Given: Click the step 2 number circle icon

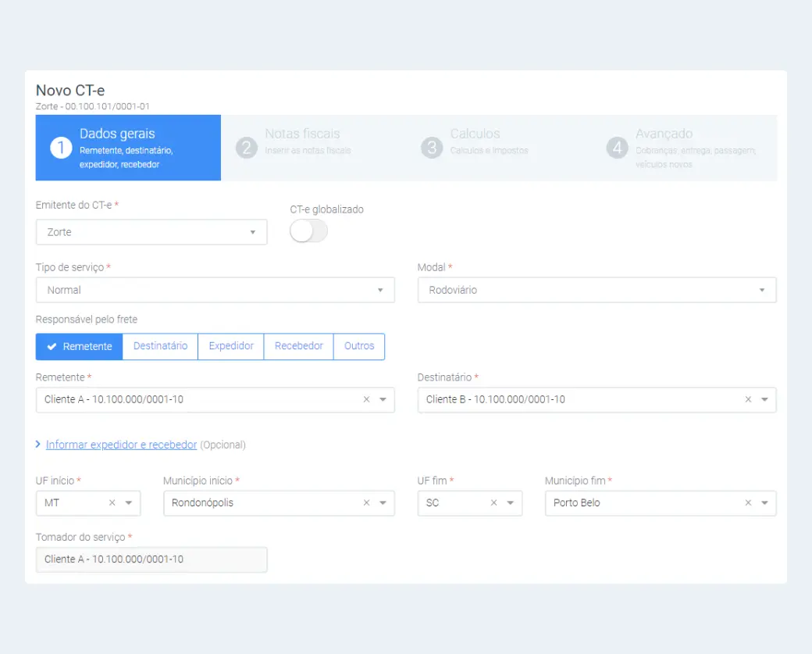Looking at the screenshot, I should [x=247, y=148].
